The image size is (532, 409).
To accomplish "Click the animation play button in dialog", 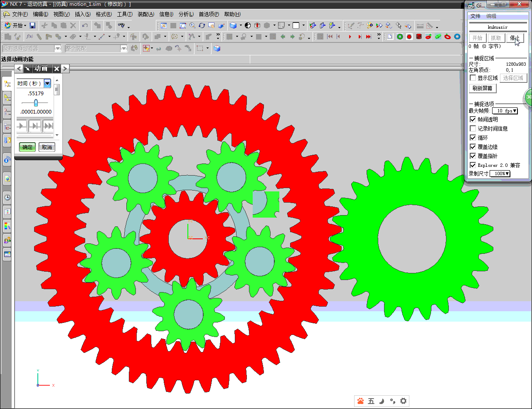I will click(x=22, y=126).
